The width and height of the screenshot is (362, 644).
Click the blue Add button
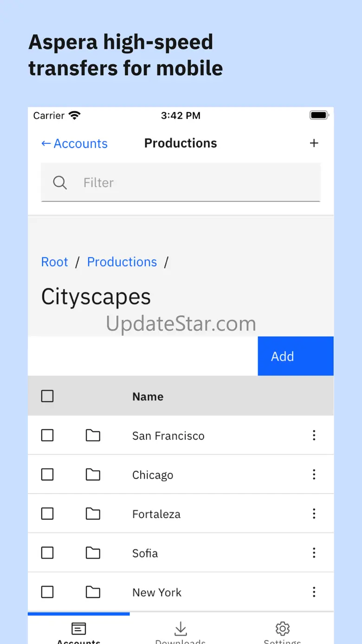[296, 356]
